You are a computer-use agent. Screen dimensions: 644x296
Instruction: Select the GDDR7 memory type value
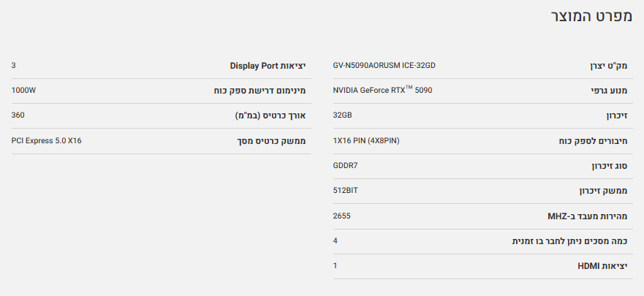(345, 165)
